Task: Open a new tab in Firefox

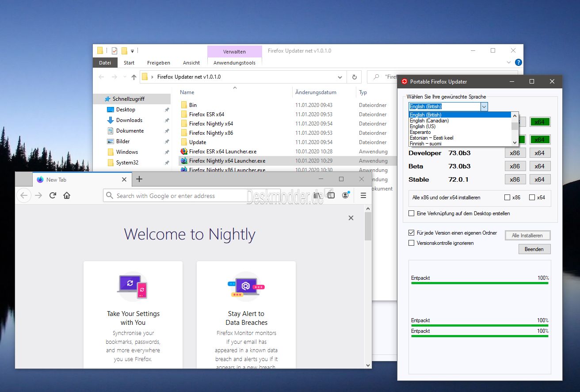Action: 139,179
